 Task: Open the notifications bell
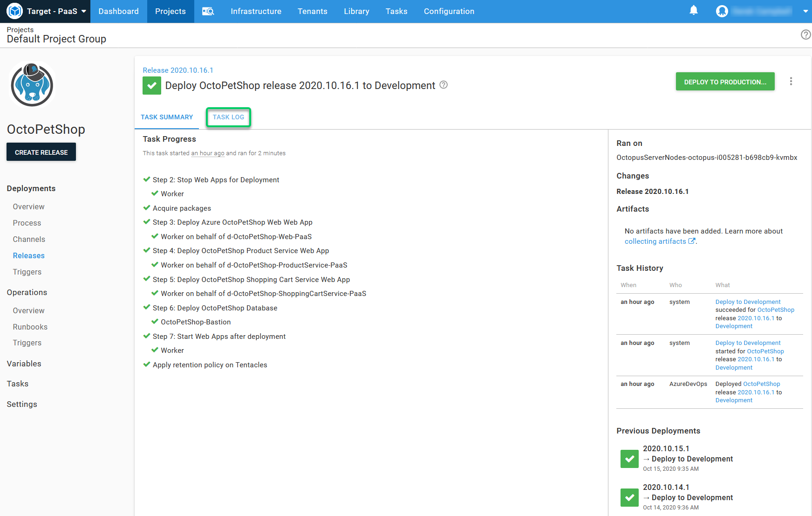(693, 11)
